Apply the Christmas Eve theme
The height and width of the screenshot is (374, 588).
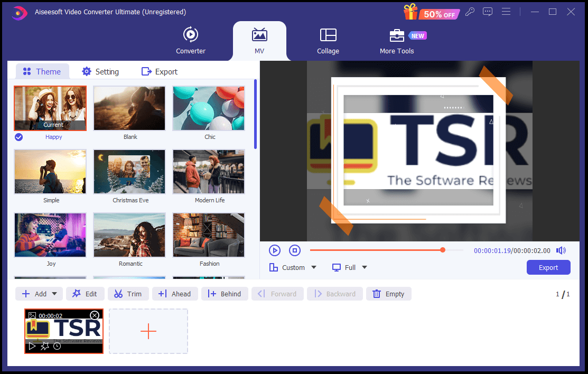pyautogui.click(x=129, y=172)
